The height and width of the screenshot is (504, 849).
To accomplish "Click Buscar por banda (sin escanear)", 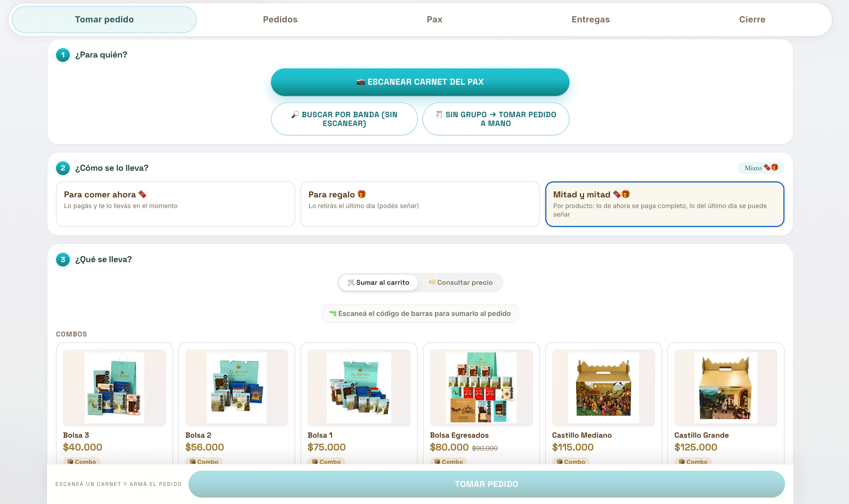I will pos(344,119).
